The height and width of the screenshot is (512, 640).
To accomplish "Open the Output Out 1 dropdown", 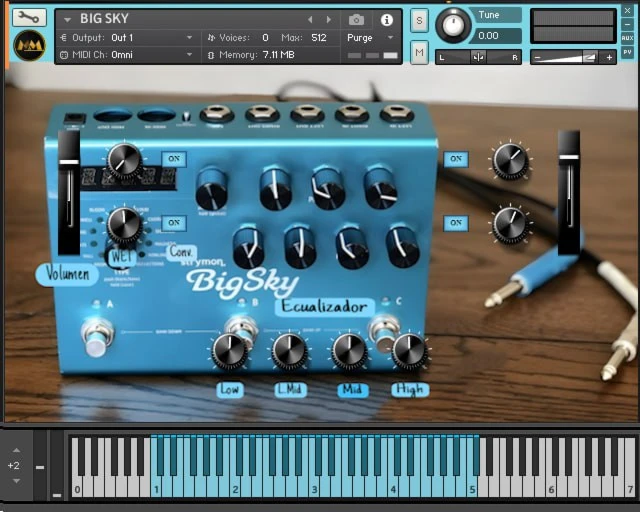I will coord(127,38).
